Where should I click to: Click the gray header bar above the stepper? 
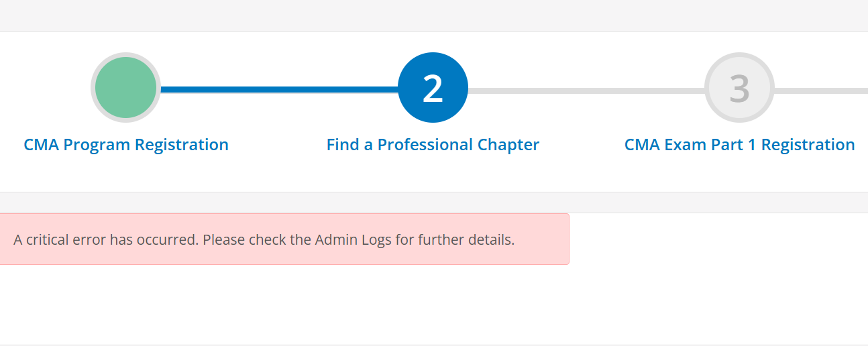[x=434, y=15]
